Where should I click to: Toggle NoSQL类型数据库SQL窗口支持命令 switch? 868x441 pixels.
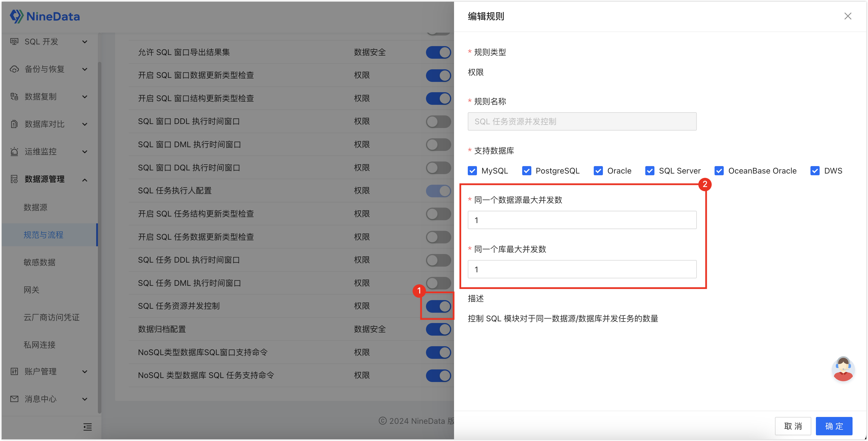[x=438, y=352]
